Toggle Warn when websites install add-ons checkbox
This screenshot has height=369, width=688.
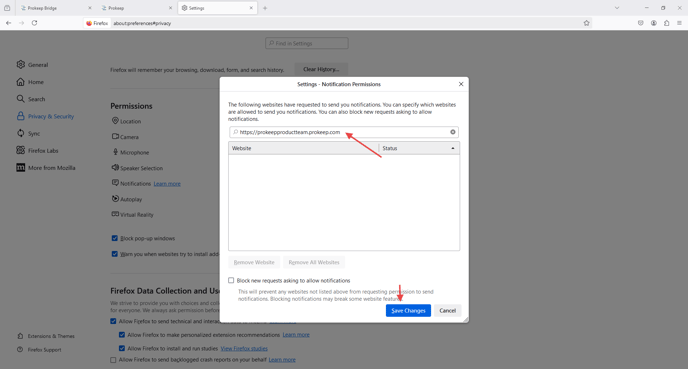coord(115,254)
